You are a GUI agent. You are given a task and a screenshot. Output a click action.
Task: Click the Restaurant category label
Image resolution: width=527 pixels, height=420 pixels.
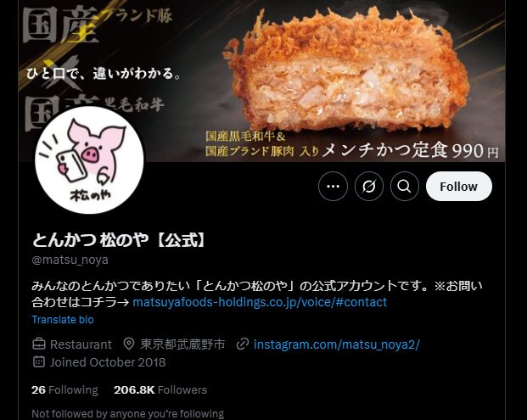[x=81, y=344]
